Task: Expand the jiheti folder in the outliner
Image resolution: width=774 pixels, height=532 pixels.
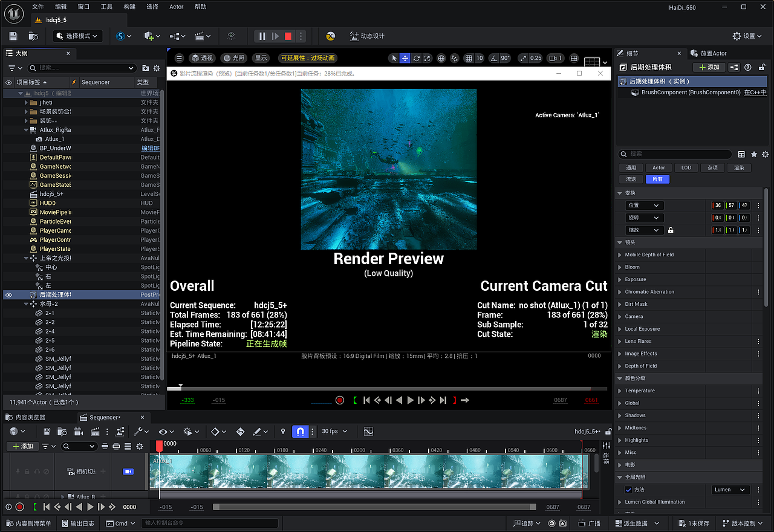Action: coord(27,103)
